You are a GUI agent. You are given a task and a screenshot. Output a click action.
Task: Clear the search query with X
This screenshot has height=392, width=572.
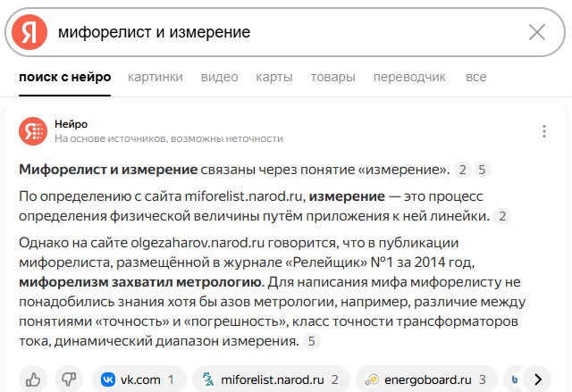point(537,32)
